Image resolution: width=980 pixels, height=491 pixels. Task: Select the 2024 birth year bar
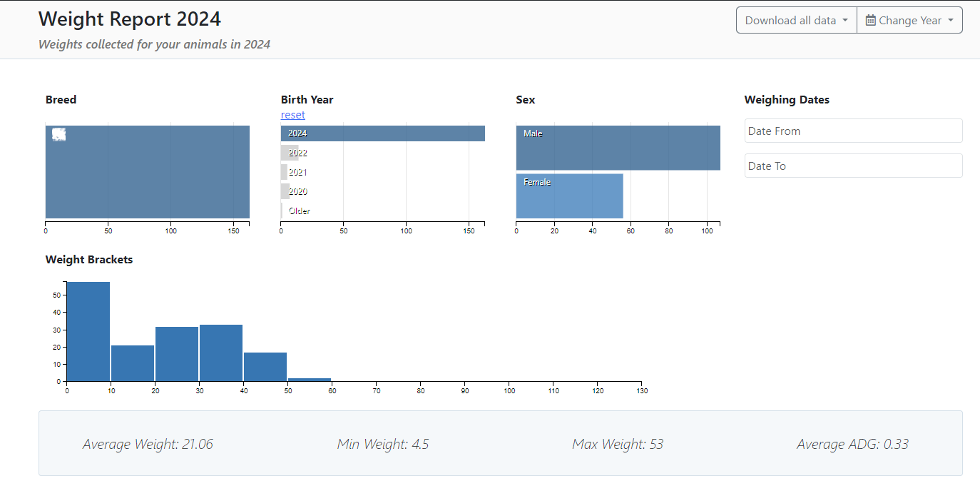pos(382,133)
